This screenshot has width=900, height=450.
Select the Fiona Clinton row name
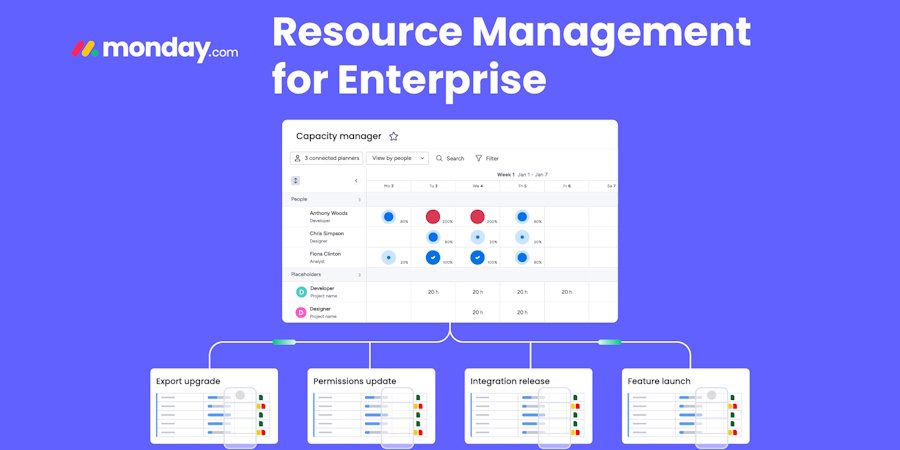325,254
